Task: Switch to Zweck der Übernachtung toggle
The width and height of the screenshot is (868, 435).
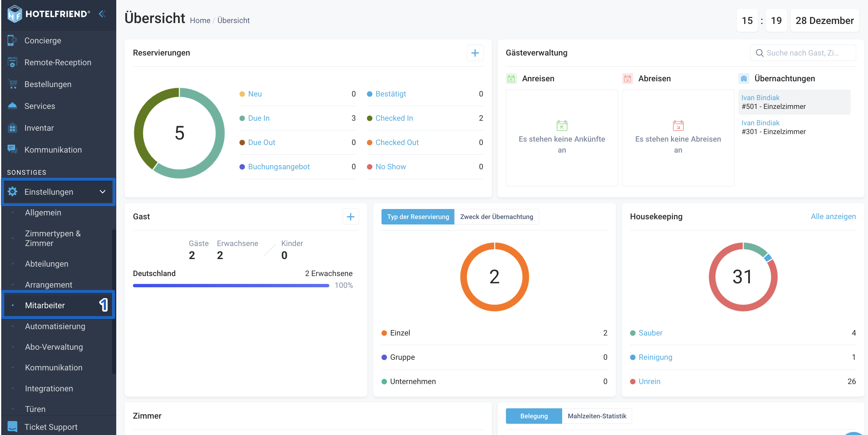Action: (x=496, y=217)
